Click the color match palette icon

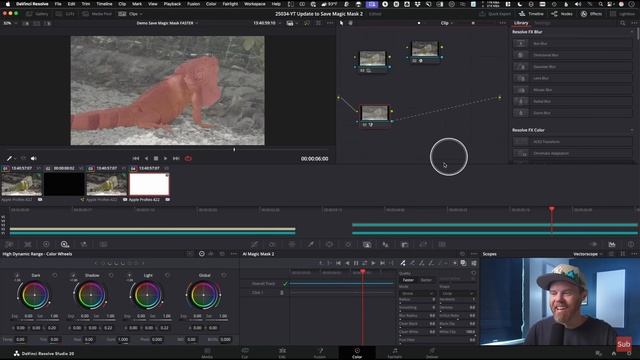pyautogui.click(x=28, y=244)
